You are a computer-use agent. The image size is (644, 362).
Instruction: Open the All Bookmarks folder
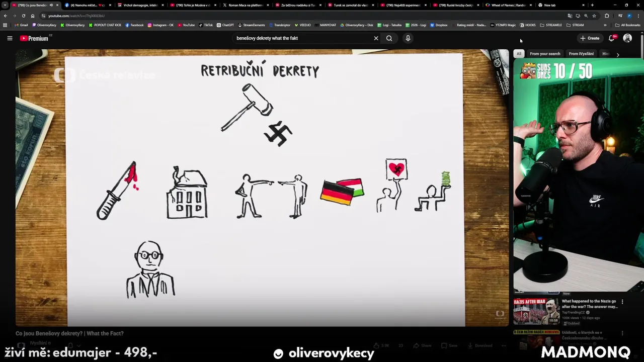[x=627, y=25]
